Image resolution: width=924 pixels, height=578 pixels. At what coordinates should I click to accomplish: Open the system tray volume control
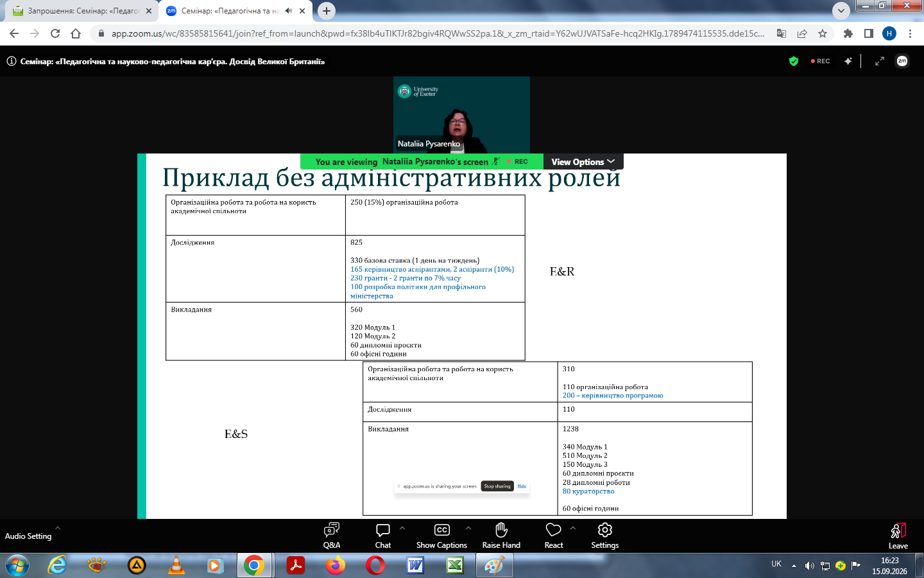coord(810,566)
